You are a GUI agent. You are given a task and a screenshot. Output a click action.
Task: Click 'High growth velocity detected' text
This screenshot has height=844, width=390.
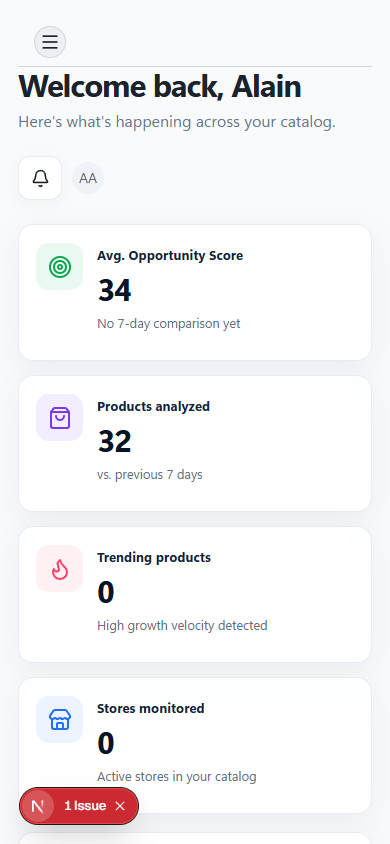pyautogui.click(x=182, y=625)
